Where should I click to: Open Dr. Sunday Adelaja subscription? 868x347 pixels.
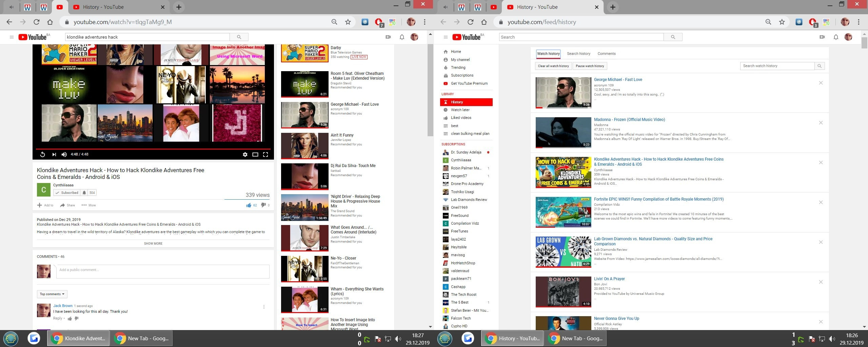click(466, 152)
